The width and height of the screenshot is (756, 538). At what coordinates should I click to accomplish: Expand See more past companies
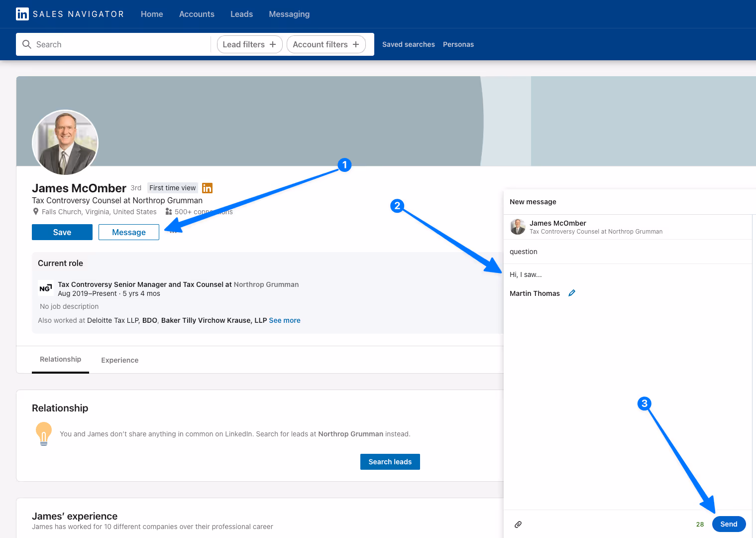(x=285, y=320)
